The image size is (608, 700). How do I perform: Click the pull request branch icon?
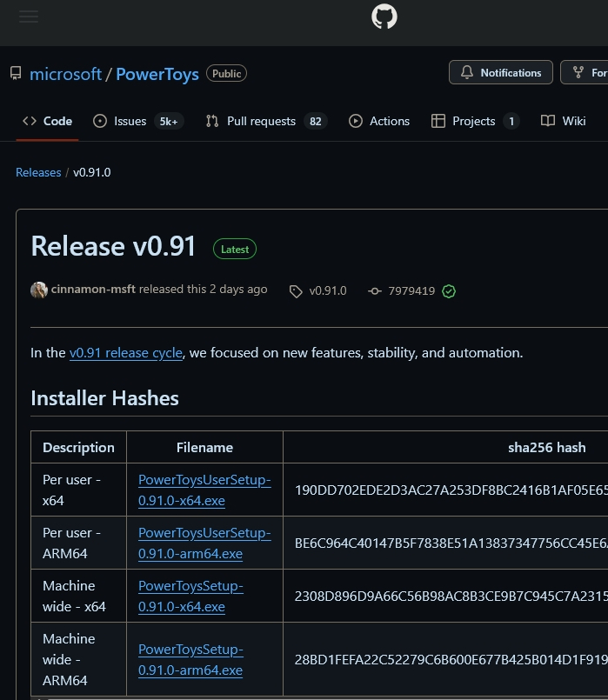click(x=212, y=121)
